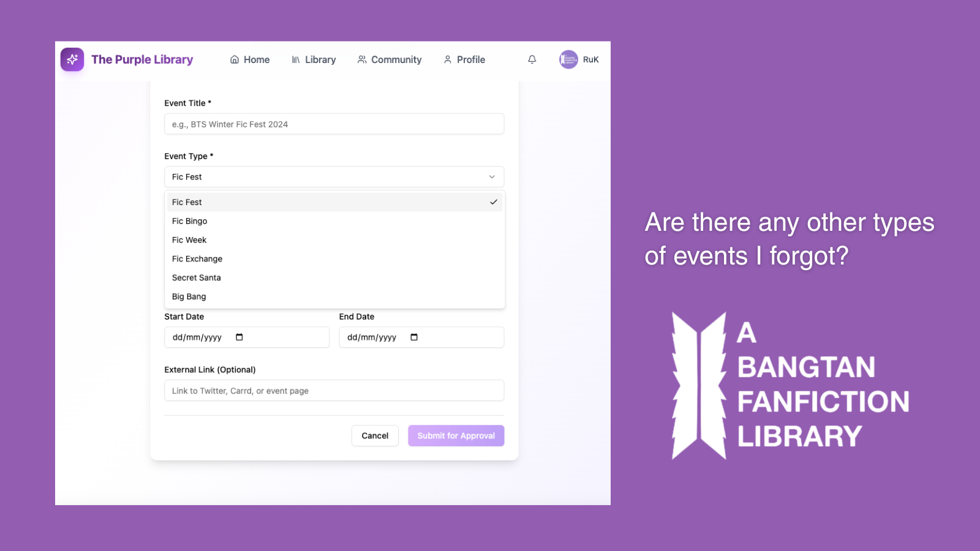Open the Library nav item
The image size is (980, 551).
tap(314, 59)
